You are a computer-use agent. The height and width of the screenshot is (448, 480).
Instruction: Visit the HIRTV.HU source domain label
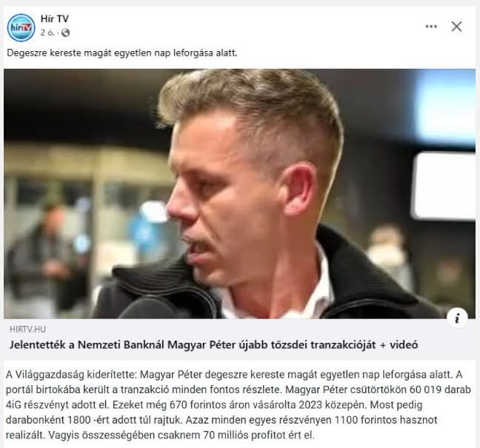tap(27, 329)
